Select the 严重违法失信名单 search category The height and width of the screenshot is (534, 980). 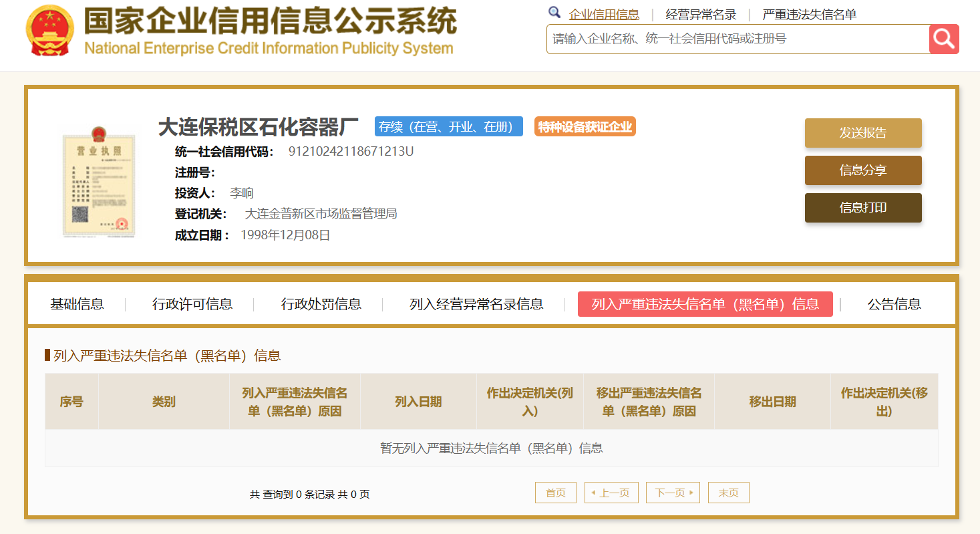click(810, 15)
